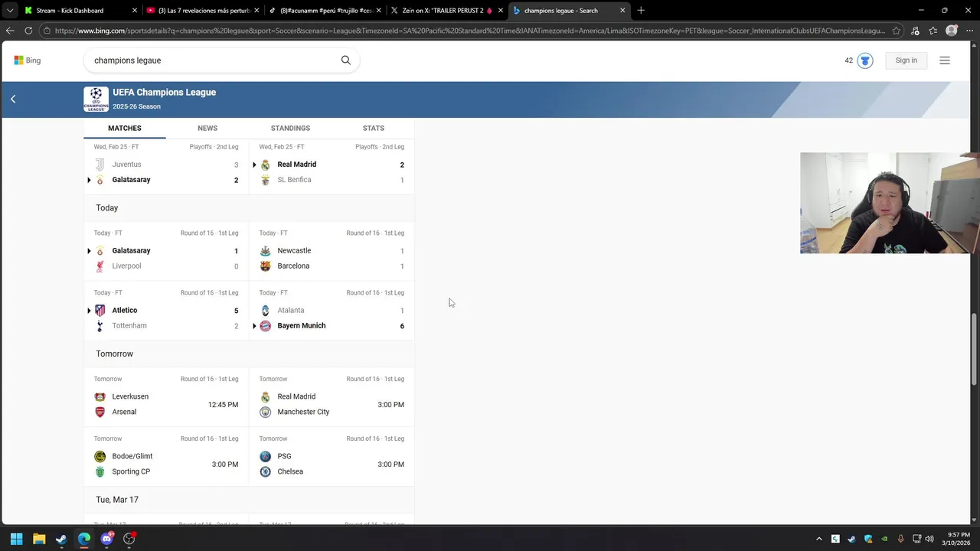Open the Windows Start menu

coord(16,539)
